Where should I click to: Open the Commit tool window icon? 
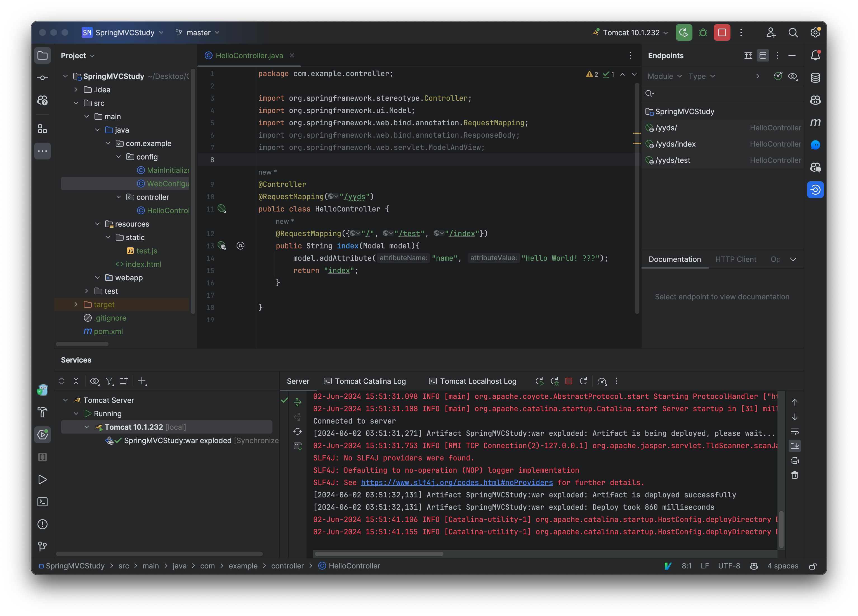pyautogui.click(x=43, y=78)
